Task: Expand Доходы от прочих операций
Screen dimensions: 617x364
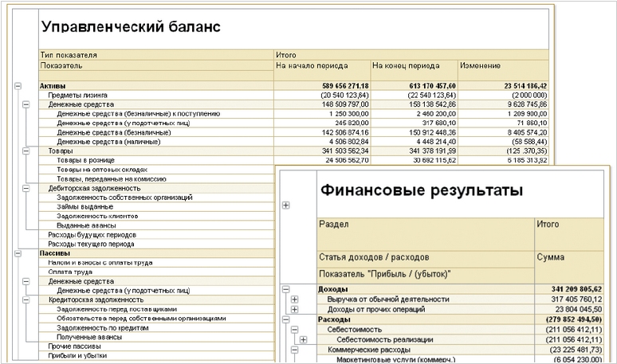Action: pyautogui.click(x=295, y=309)
